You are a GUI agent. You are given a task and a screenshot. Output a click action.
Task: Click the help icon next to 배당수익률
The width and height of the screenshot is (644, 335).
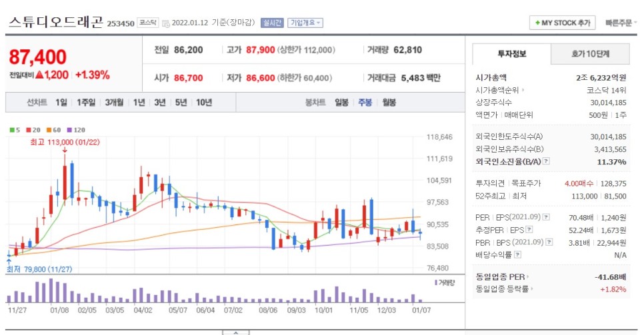(x=517, y=254)
